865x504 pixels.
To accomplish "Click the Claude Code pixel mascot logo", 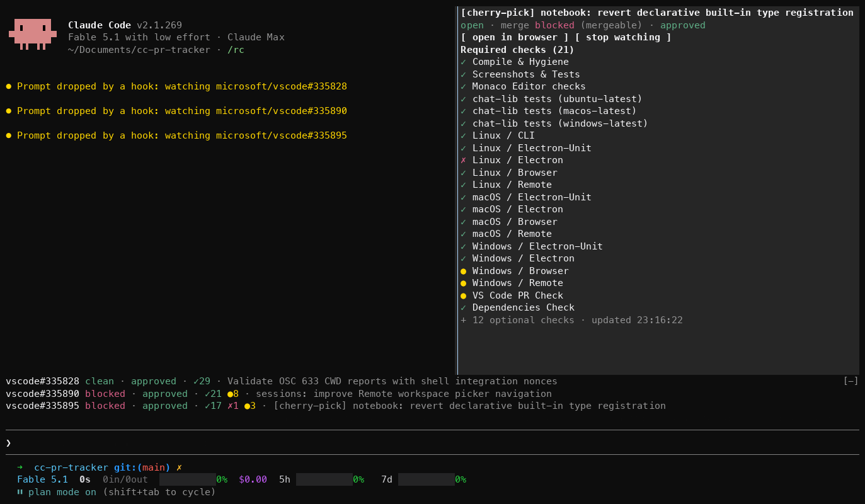I will (x=33, y=34).
